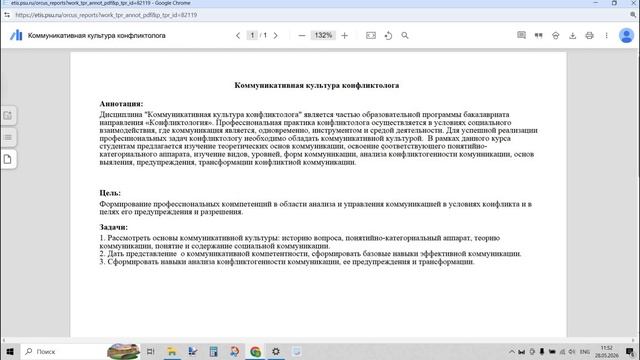The height and width of the screenshot is (360, 640).
Task: Click the 'Аннотация:' heading
Action: click(121, 104)
